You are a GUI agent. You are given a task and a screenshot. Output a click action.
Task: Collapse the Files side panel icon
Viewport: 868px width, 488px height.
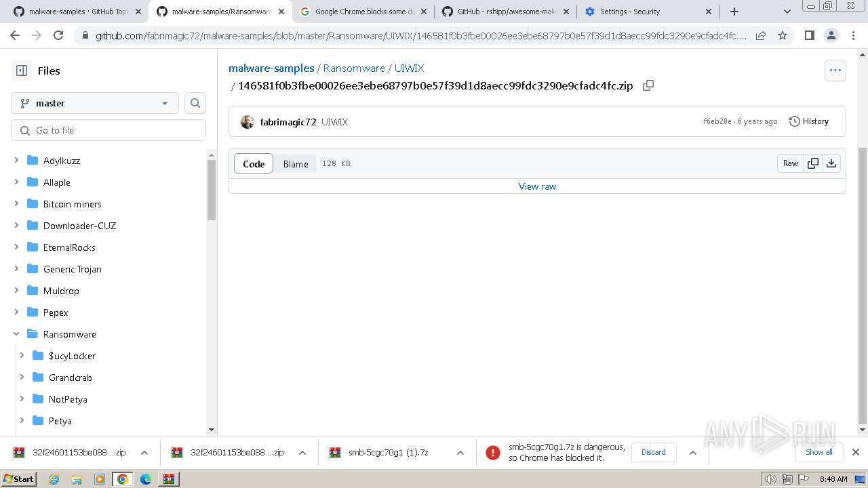point(22,70)
